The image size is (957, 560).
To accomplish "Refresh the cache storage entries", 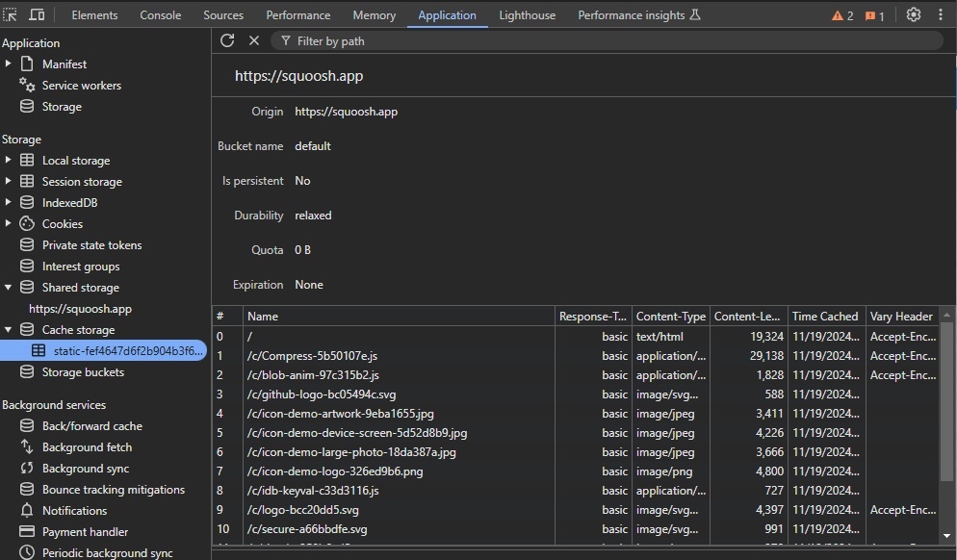I will pos(227,40).
